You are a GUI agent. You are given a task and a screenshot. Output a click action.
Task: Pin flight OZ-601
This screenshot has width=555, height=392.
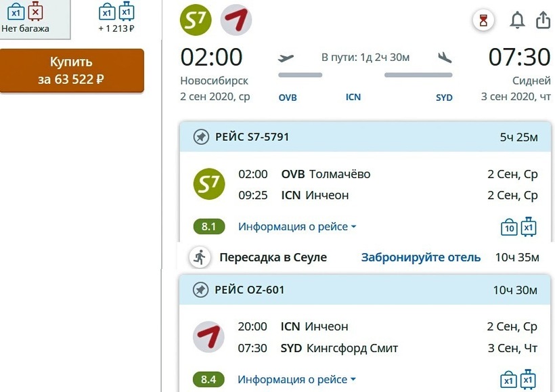[200, 290]
